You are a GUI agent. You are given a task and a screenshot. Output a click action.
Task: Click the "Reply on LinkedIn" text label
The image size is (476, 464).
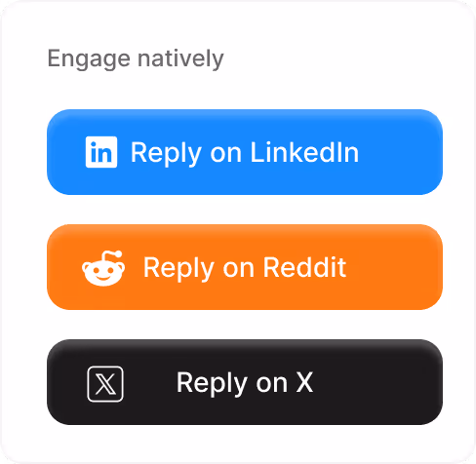tap(245, 153)
